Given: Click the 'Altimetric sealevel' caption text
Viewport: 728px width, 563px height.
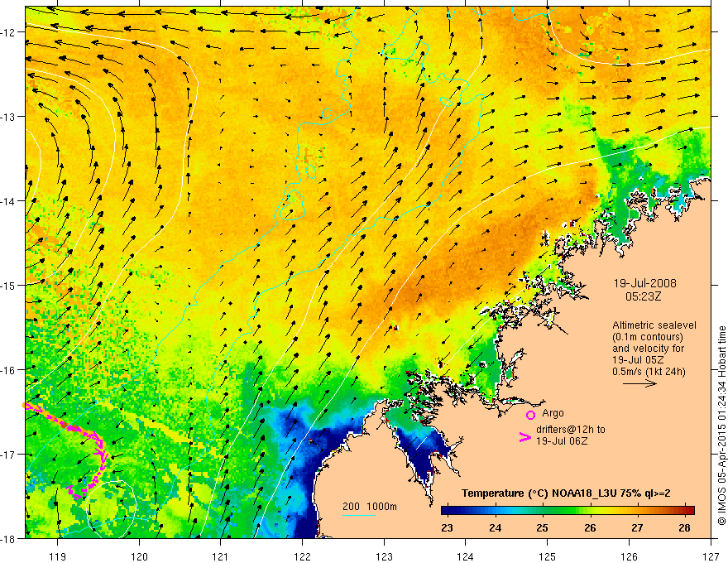Looking at the screenshot, I should [654, 325].
